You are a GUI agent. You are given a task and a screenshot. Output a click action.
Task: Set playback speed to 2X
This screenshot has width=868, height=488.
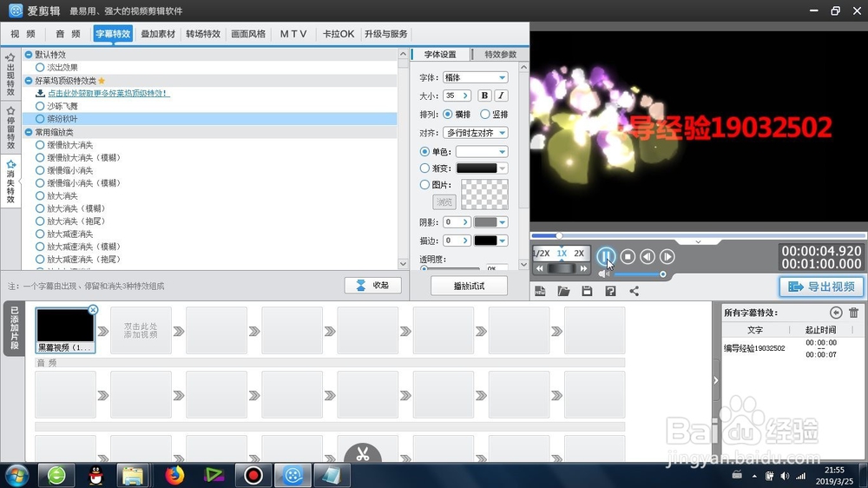pyautogui.click(x=579, y=254)
